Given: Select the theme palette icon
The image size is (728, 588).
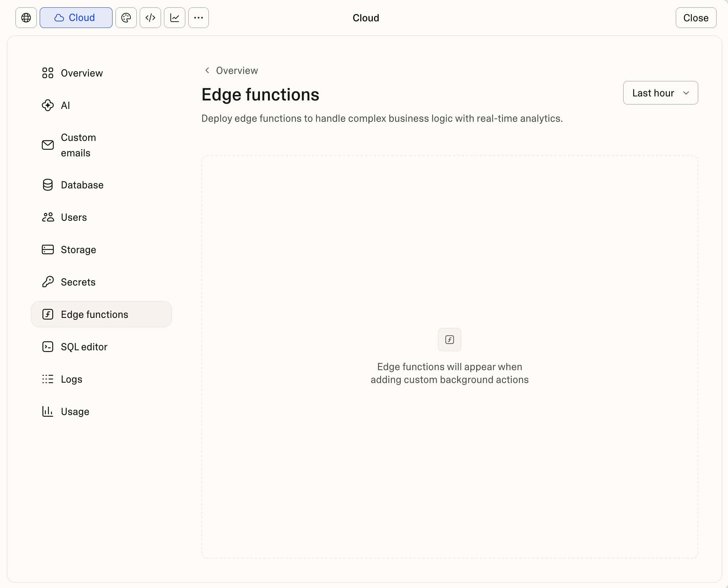Looking at the screenshot, I should (x=126, y=18).
